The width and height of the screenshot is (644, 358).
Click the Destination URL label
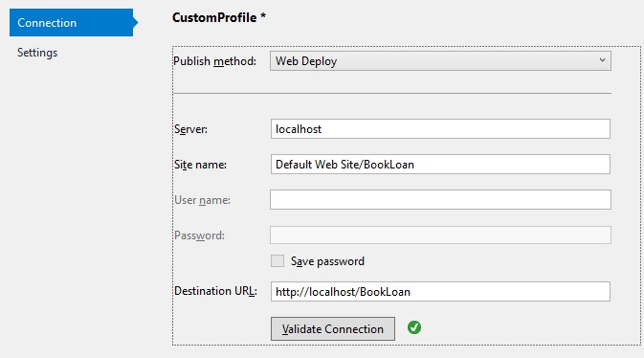coord(215,291)
